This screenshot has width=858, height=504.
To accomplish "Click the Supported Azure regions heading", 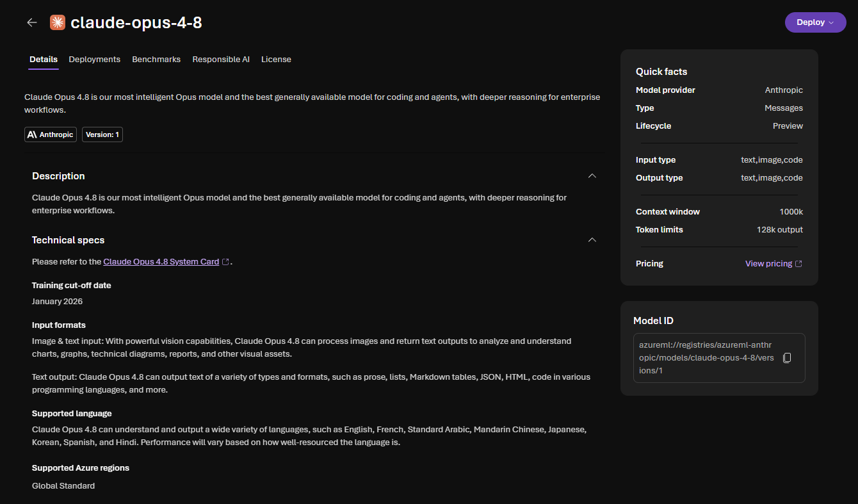I will pos(81,468).
